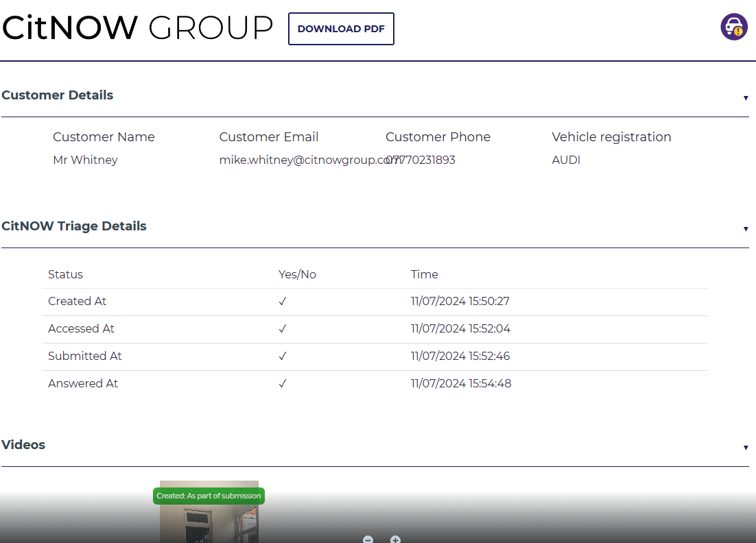Click the 'Customer Details' heading

tap(58, 95)
